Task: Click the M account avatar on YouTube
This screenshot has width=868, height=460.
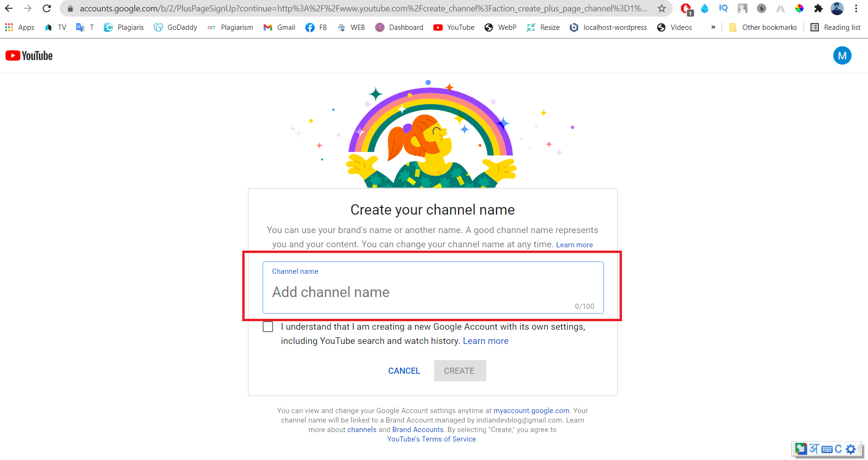Action: (842, 55)
